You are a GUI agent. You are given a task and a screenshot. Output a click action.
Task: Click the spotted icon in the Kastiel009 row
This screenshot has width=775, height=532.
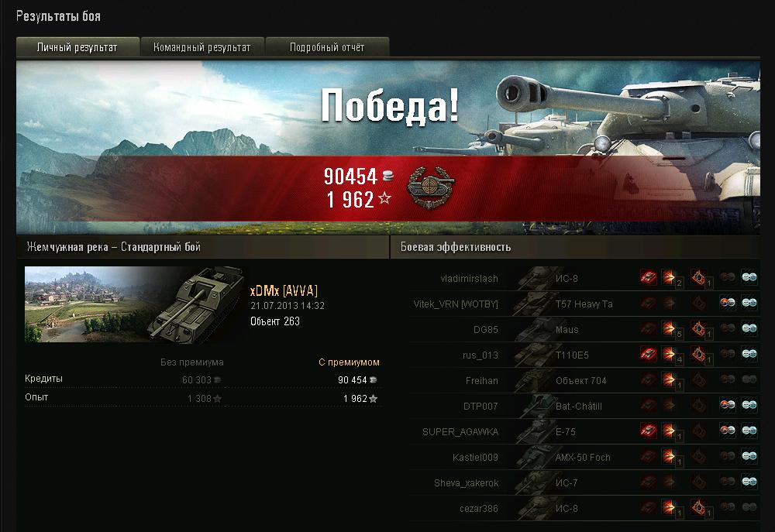pos(749,456)
